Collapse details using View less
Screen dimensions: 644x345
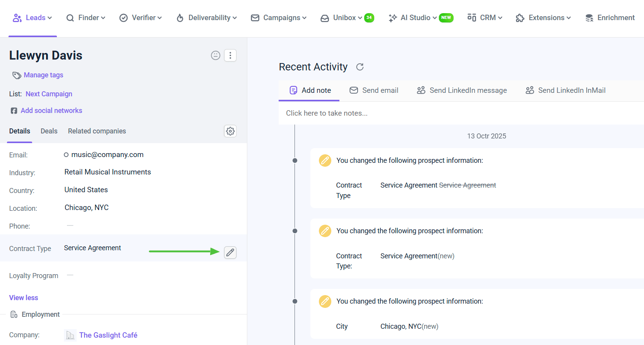point(24,298)
